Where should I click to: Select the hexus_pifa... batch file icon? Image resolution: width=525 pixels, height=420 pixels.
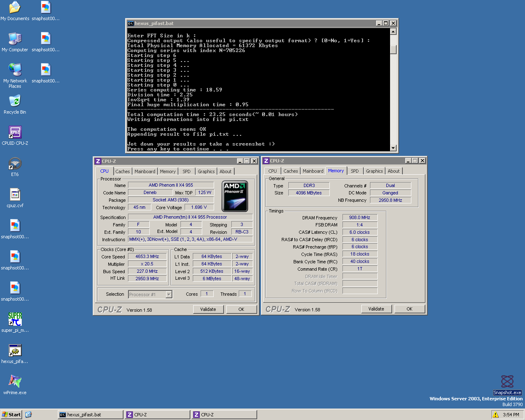coord(15,354)
